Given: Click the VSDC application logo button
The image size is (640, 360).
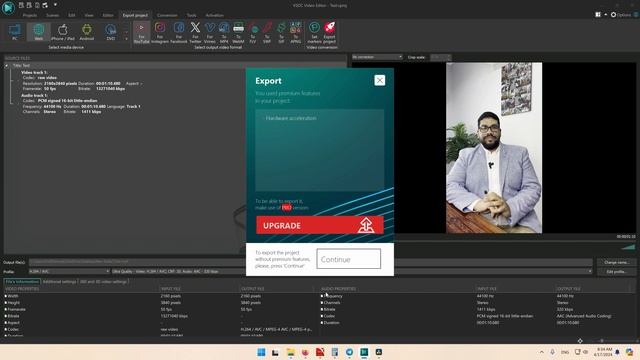Looking at the screenshot, I should pos(8,7).
